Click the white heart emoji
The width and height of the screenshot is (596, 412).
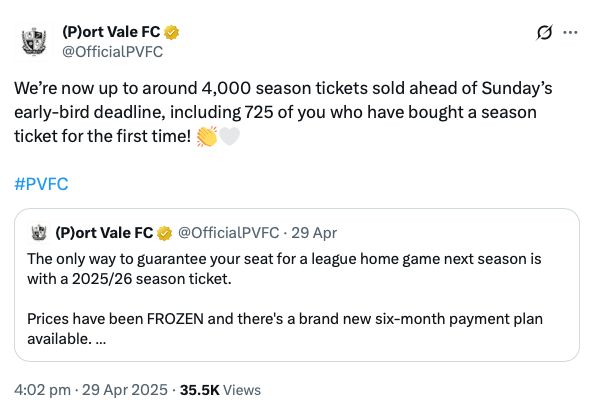point(229,136)
